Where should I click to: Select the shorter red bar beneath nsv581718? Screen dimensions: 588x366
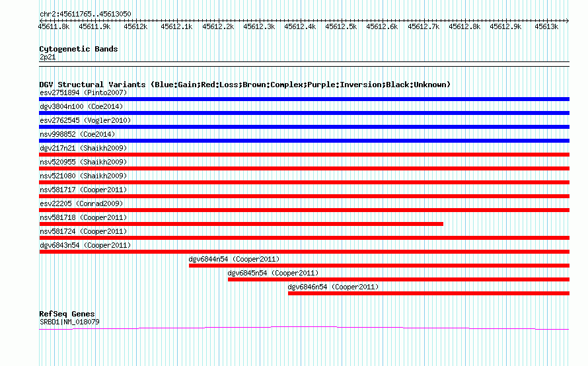[x=241, y=224]
